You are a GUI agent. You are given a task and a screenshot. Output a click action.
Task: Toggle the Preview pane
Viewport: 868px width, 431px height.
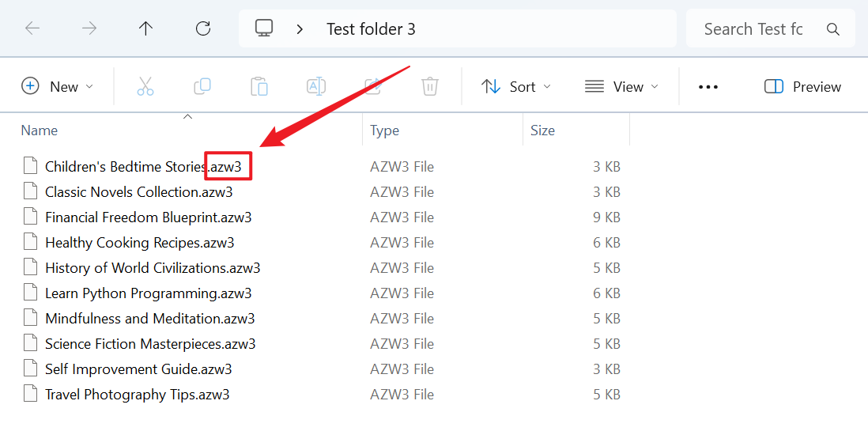803,87
